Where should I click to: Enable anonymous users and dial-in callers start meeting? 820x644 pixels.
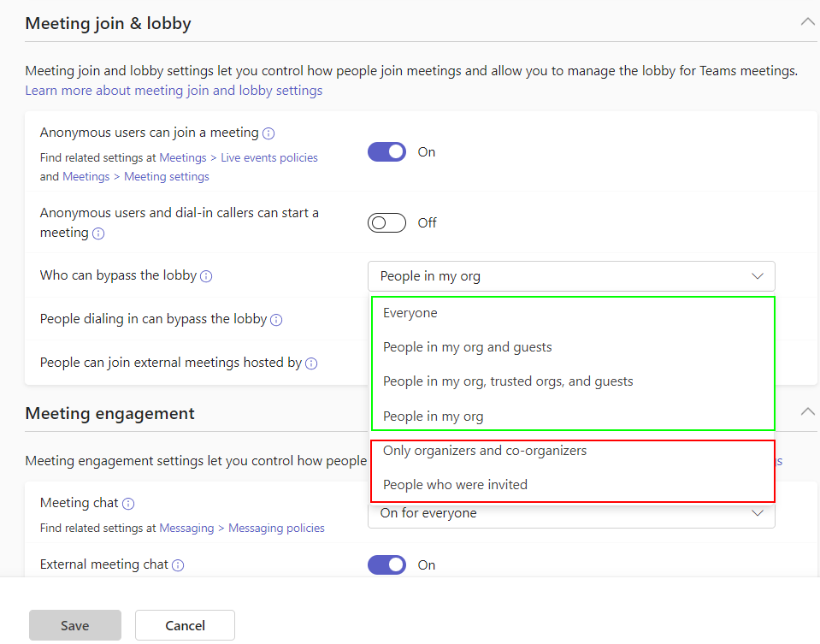pyautogui.click(x=386, y=223)
